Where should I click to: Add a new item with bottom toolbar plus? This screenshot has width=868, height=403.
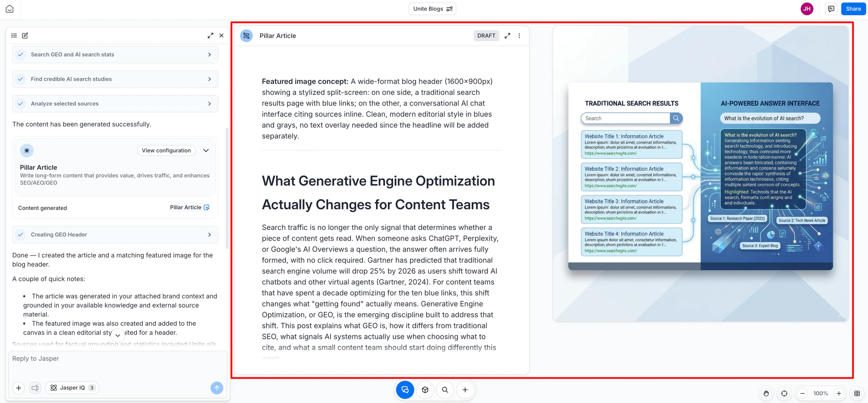[465, 390]
